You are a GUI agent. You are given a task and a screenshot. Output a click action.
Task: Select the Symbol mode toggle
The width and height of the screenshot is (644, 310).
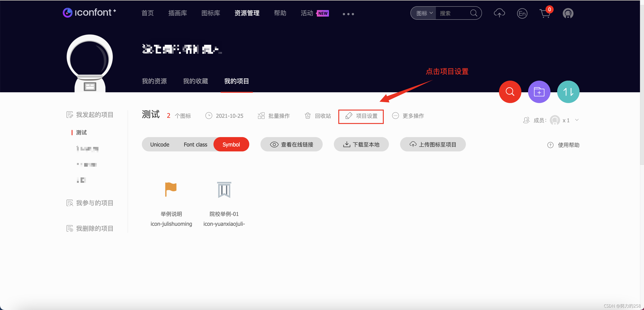(x=231, y=145)
